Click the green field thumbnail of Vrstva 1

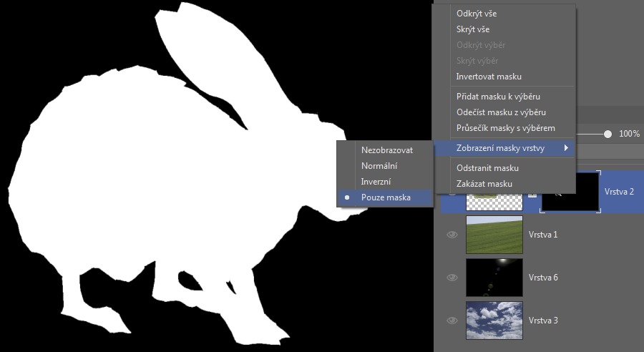(494, 235)
